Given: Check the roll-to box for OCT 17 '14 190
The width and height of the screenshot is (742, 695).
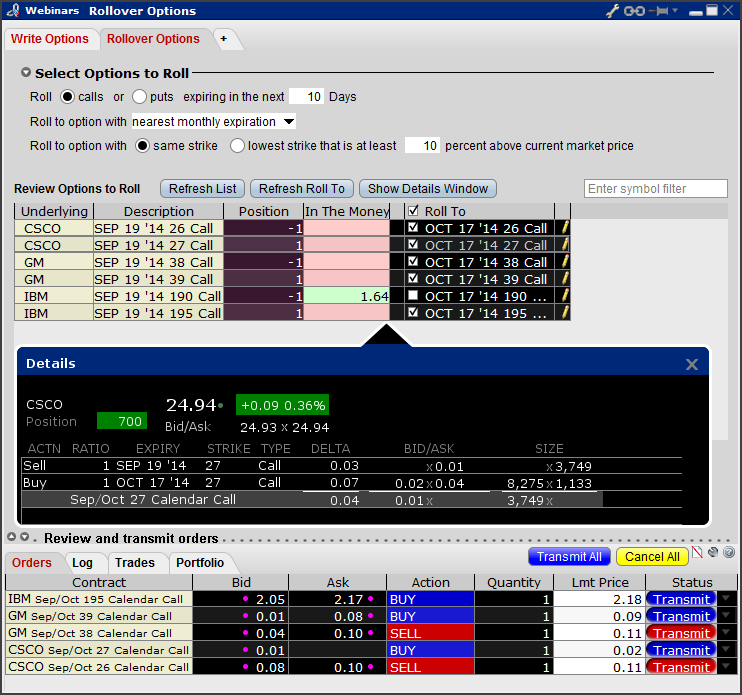Looking at the screenshot, I should pyautogui.click(x=413, y=295).
